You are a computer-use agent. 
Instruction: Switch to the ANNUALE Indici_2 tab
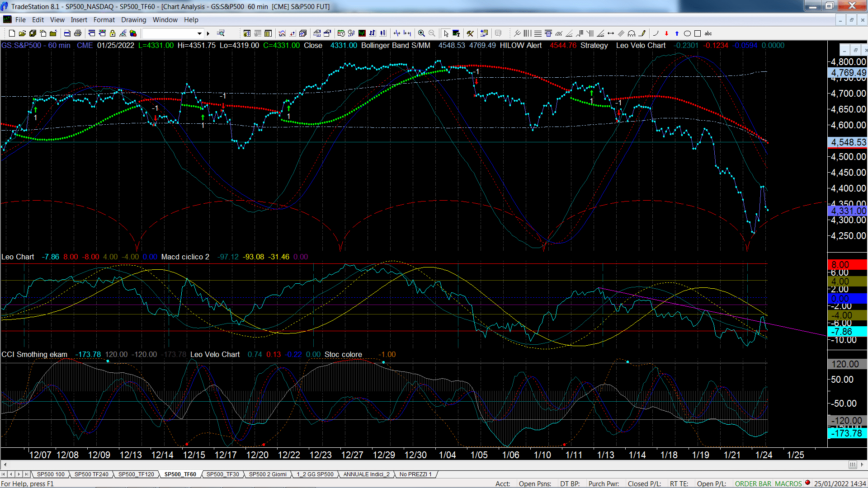point(367,474)
